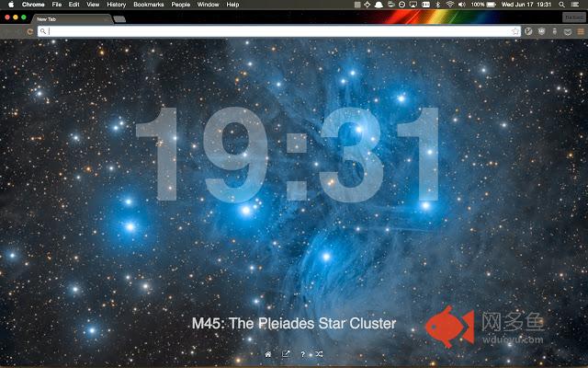Select the New Tab tab
Image resolution: width=588 pixels, height=368 pixels.
69,18
